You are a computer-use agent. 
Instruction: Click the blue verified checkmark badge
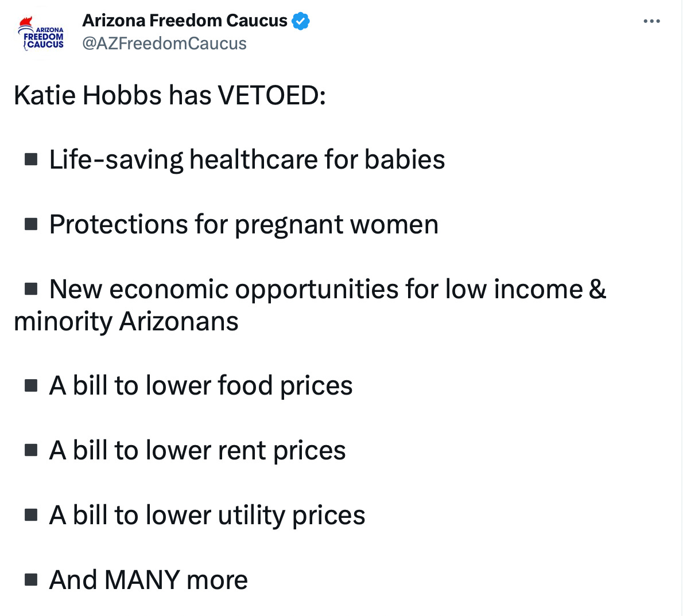pos(301,21)
